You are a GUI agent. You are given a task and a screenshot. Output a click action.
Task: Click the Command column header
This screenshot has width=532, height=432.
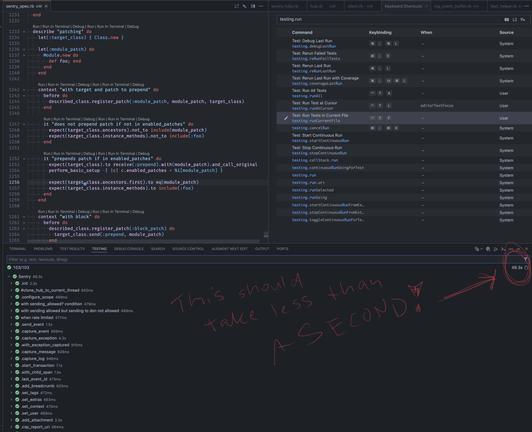coord(302,33)
